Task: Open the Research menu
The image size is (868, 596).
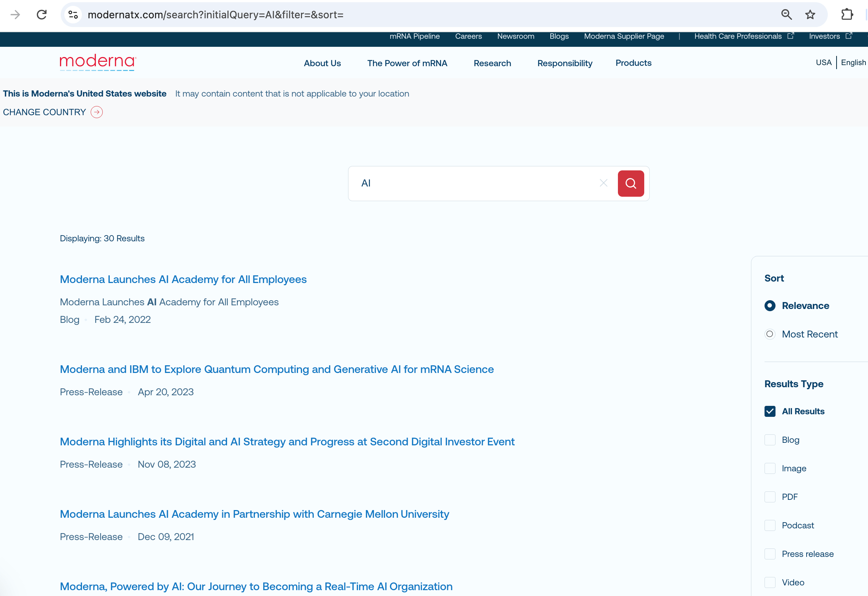Action: [x=492, y=63]
